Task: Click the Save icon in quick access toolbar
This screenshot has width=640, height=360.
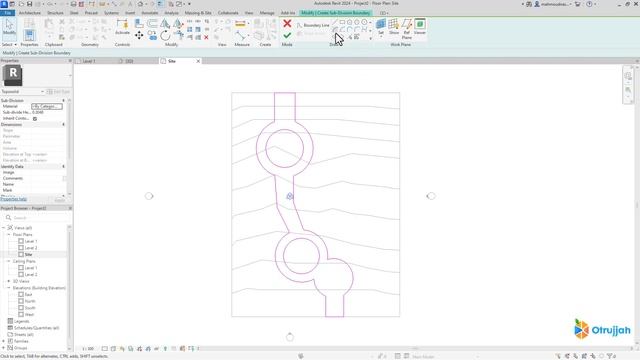Action: coord(29,4)
